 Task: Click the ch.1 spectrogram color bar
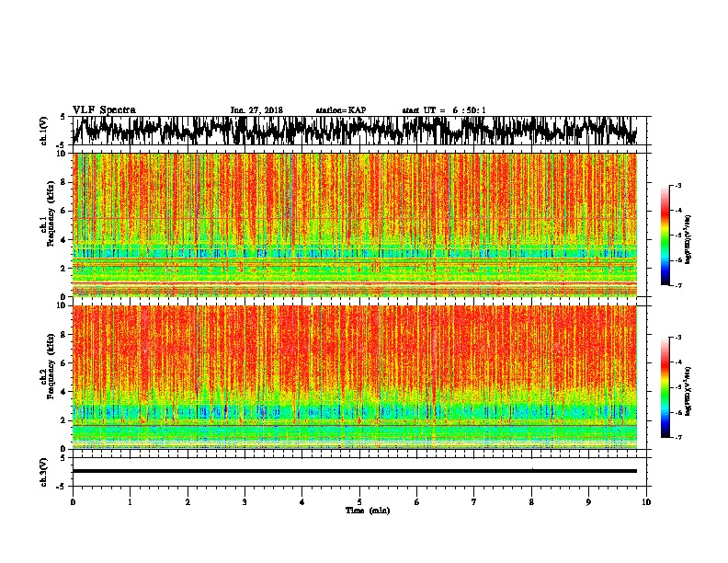tap(665, 236)
